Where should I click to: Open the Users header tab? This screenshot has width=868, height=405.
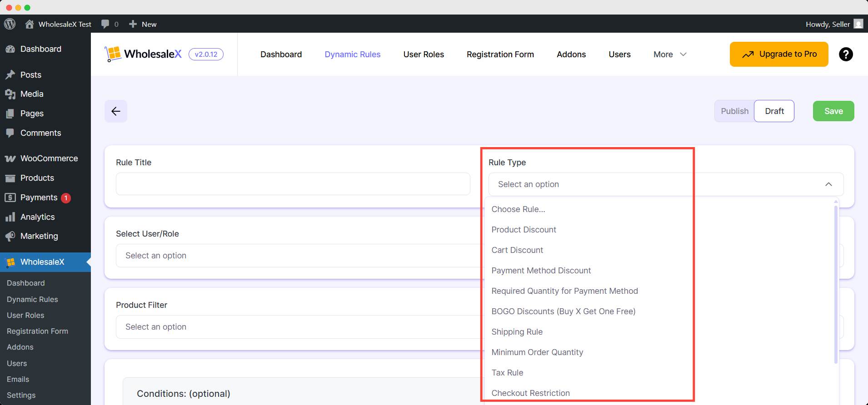point(619,54)
